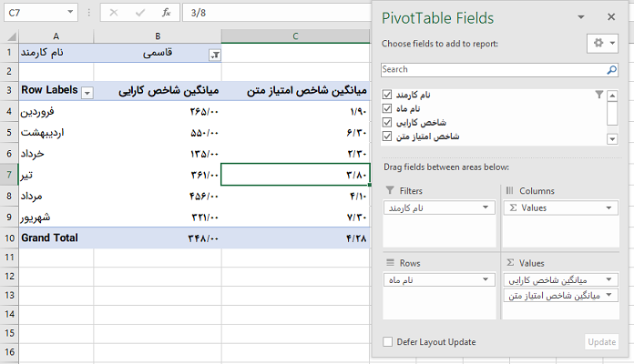Click the funnel icon next to نام کارمند field

coord(598,95)
